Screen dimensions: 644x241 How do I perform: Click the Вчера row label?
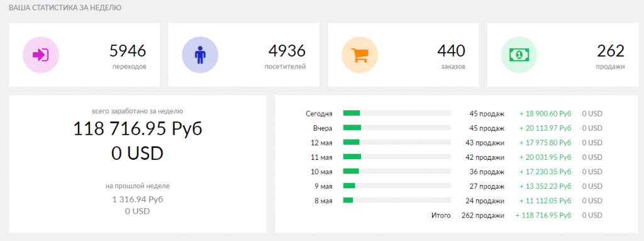point(323,128)
